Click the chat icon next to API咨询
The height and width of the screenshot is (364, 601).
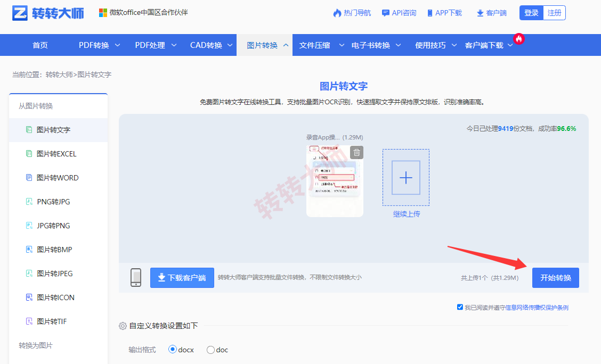(x=386, y=13)
